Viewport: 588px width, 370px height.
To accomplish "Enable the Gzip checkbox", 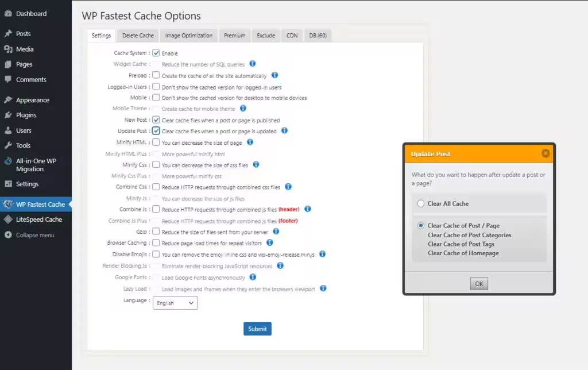I will tap(156, 232).
